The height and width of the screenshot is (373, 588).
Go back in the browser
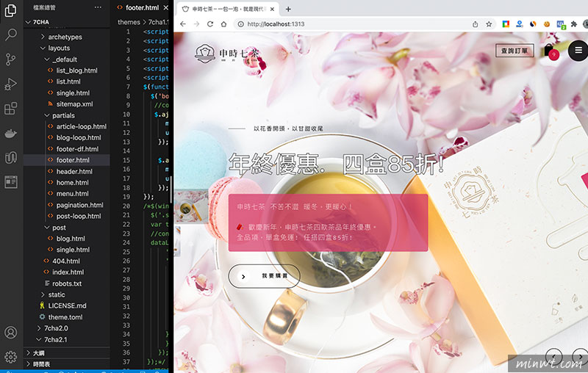pos(183,24)
